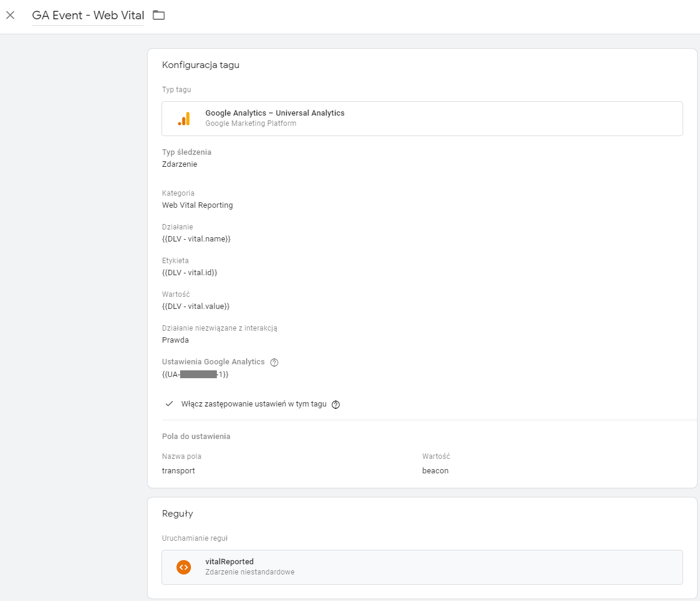Toggle the Włącz zastępowanie ustawień checkmark
This screenshot has height=601, width=700.
click(x=169, y=404)
